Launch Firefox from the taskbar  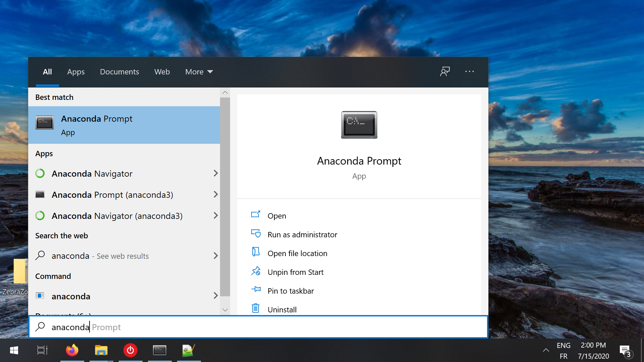[x=72, y=350]
